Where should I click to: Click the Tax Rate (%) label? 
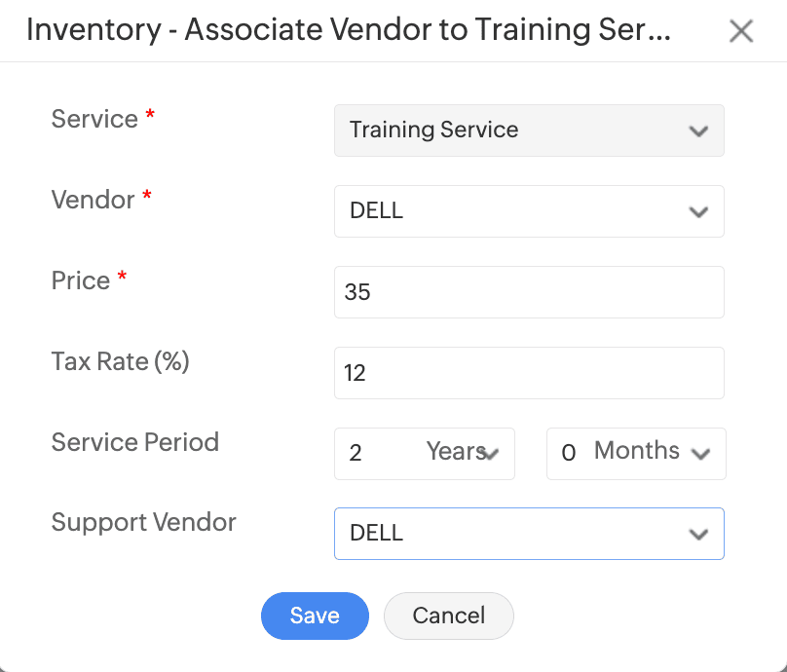pos(120,361)
